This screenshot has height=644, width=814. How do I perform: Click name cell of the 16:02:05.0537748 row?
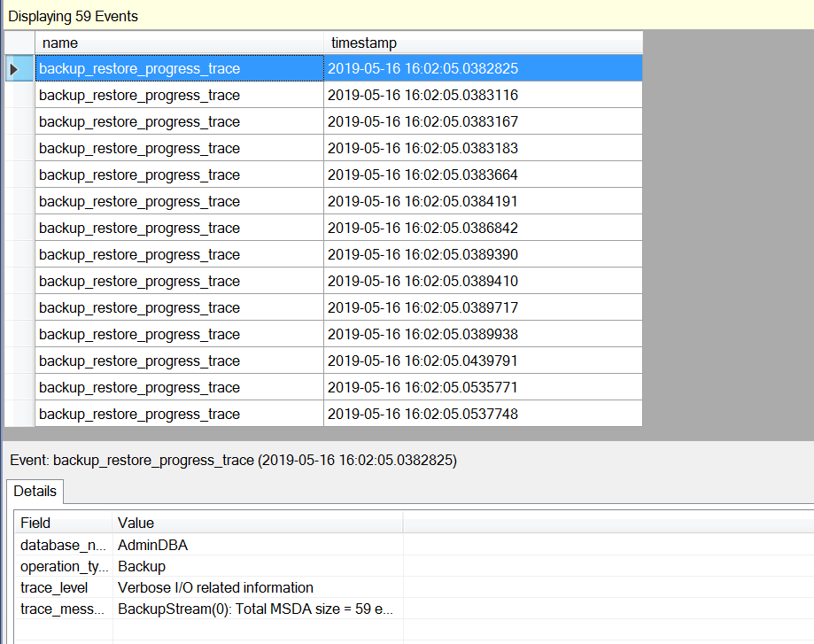[x=179, y=414]
